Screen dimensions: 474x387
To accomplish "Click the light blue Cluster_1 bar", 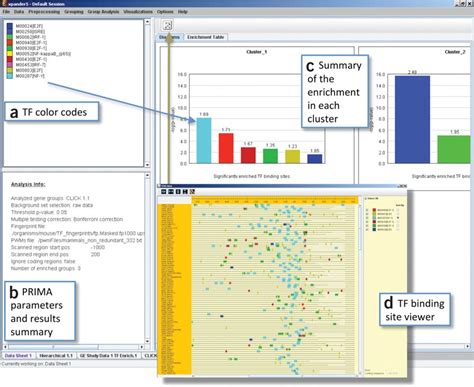I will tap(204, 140).
